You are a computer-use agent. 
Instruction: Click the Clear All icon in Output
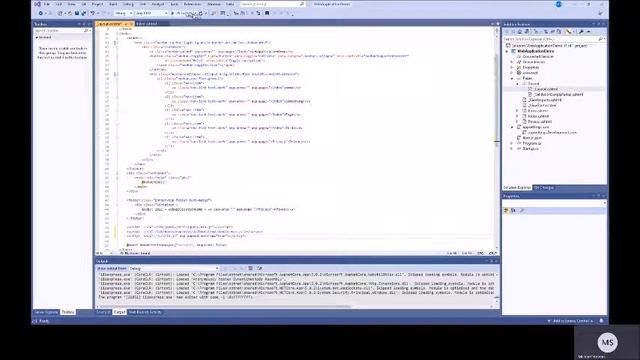coord(251,269)
